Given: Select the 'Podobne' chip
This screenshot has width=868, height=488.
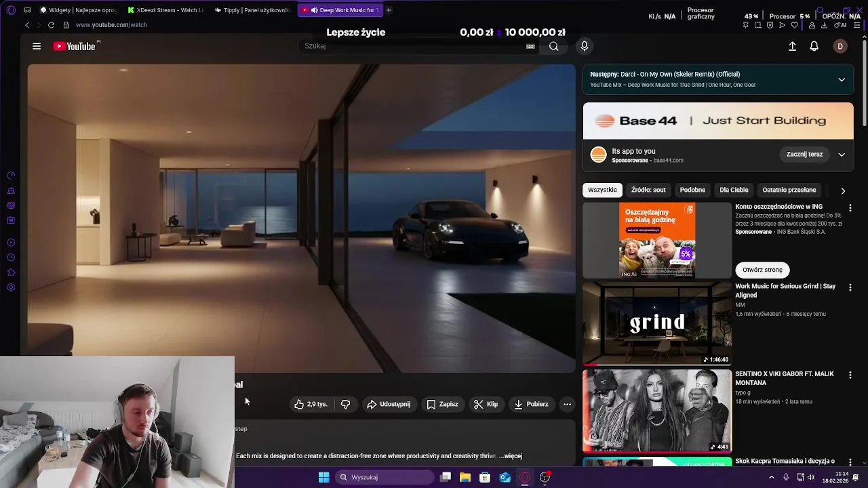Looking at the screenshot, I should (692, 190).
